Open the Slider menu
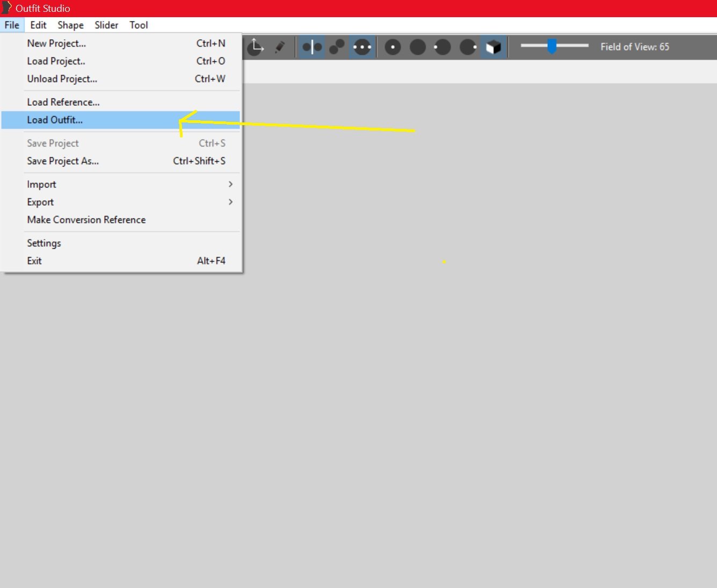This screenshot has height=588, width=717. click(106, 25)
